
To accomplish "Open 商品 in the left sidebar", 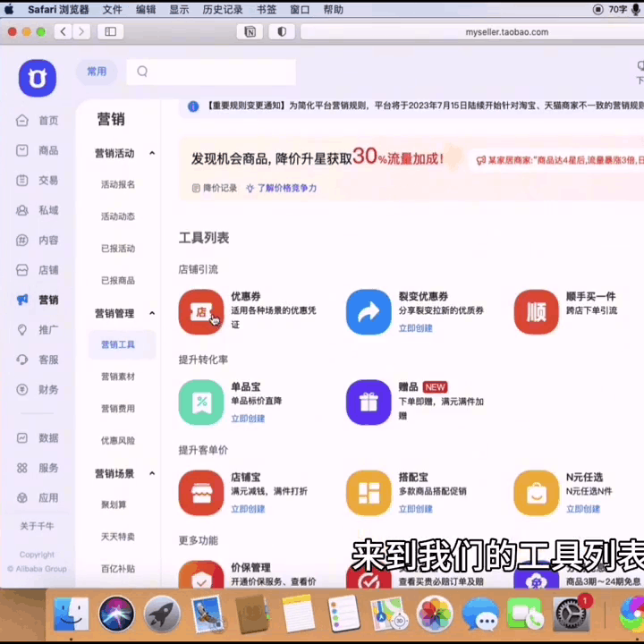I will (38, 150).
